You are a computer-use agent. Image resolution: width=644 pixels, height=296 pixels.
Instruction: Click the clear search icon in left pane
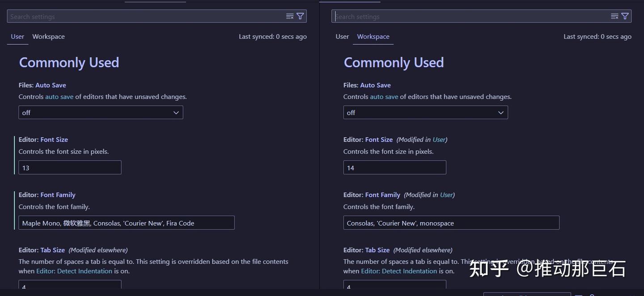click(290, 16)
